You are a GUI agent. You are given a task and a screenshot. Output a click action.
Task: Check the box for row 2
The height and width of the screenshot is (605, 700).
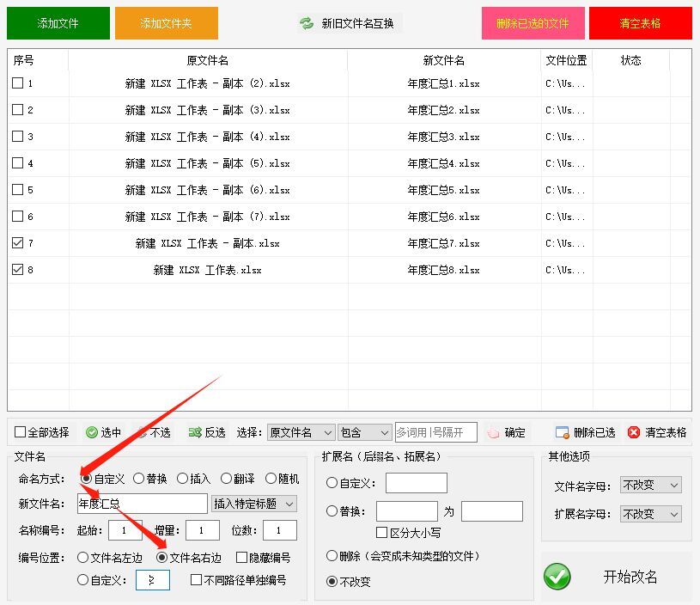pyautogui.click(x=17, y=110)
